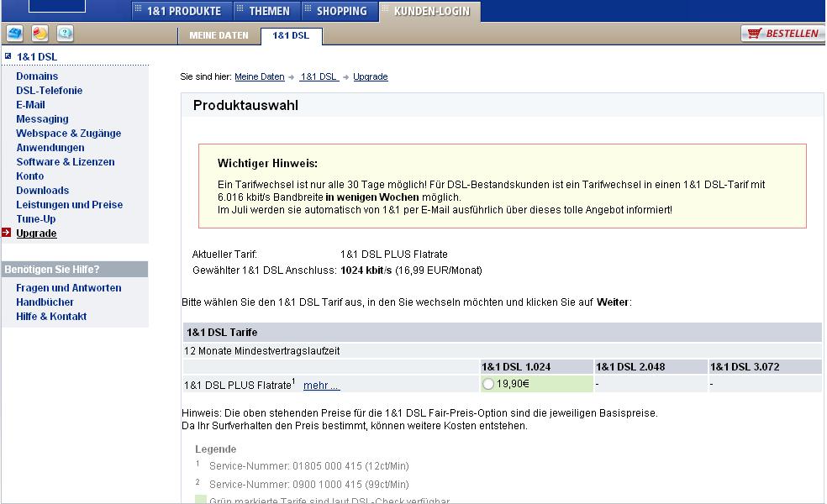Select the 19,90€ 1&1 DSL 1.024 radio button

(x=488, y=384)
